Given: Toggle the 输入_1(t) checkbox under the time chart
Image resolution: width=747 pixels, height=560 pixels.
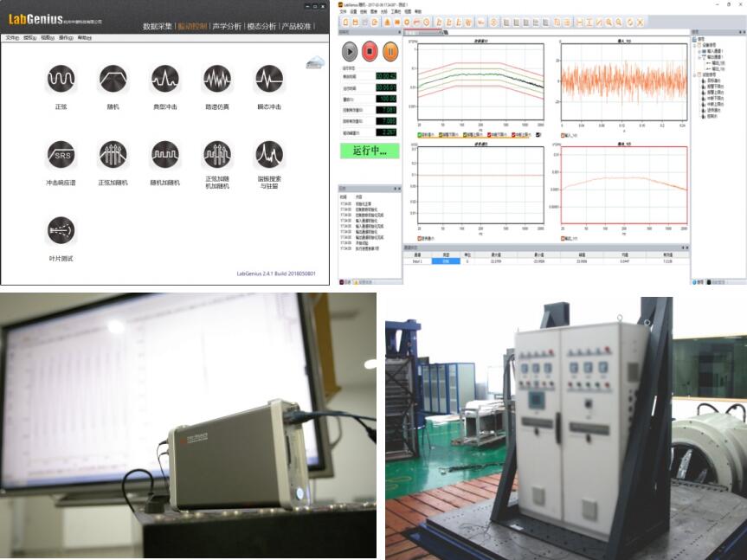Looking at the screenshot, I should coord(563,136).
